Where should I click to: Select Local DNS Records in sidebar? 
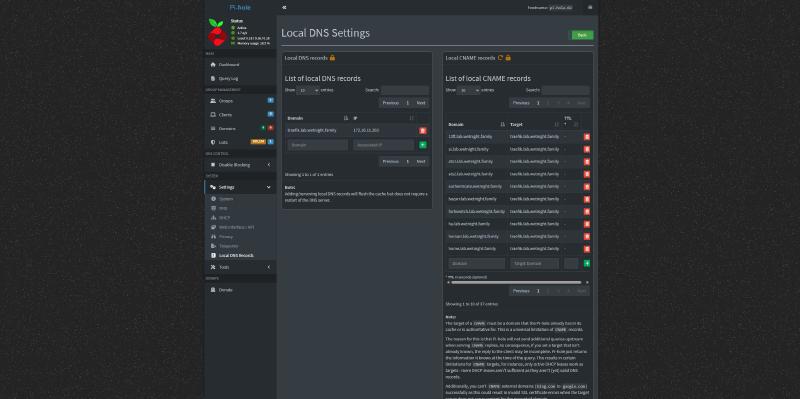point(240,255)
